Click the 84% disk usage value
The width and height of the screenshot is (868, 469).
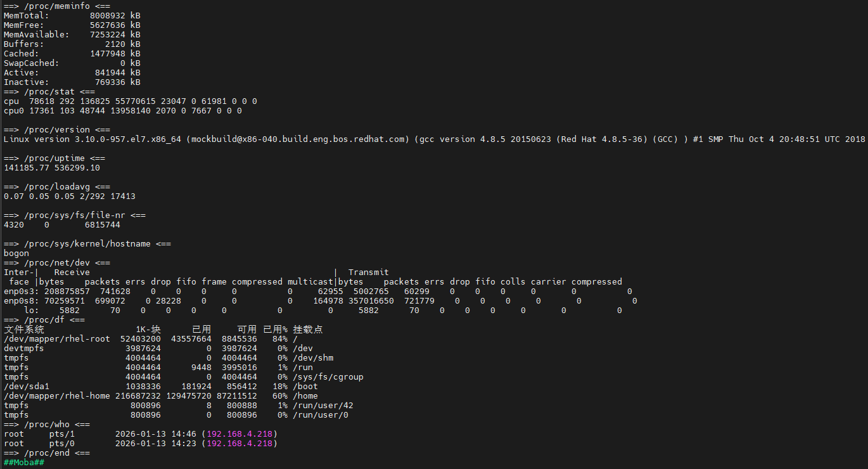coord(279,339)
